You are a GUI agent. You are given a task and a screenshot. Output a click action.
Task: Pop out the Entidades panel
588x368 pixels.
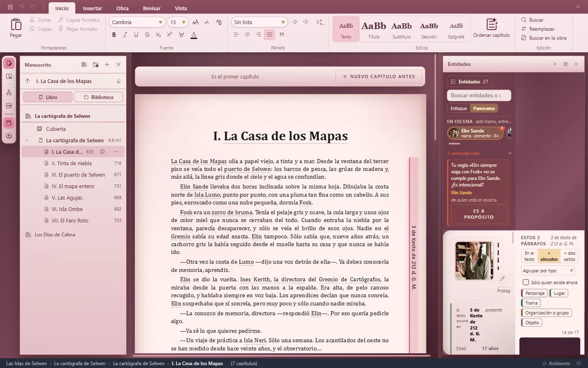[566, 64]
